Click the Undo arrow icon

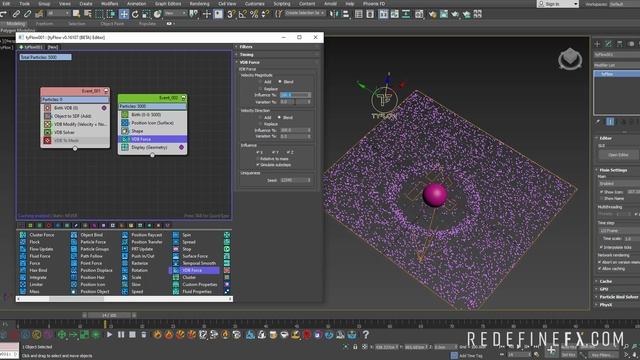click(x=4, y=14)
